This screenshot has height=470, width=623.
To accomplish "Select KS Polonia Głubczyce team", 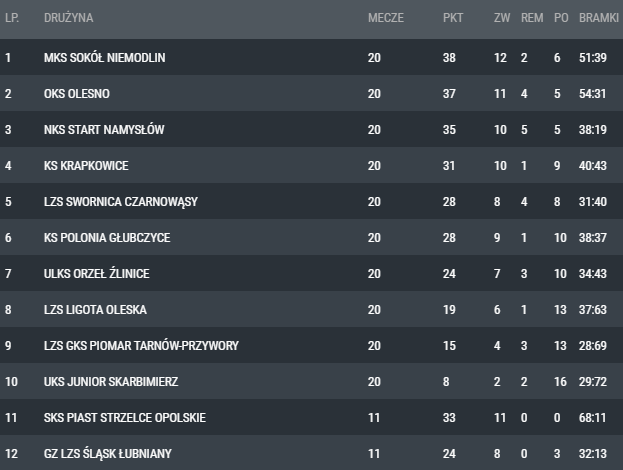I will point(107,238).
